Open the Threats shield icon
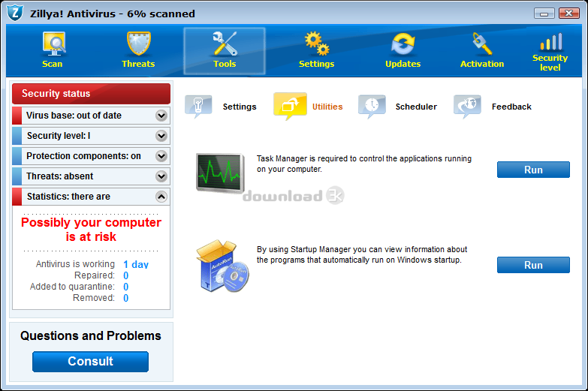Viewport: 588px width, 391px height. (x=138, y=44)
